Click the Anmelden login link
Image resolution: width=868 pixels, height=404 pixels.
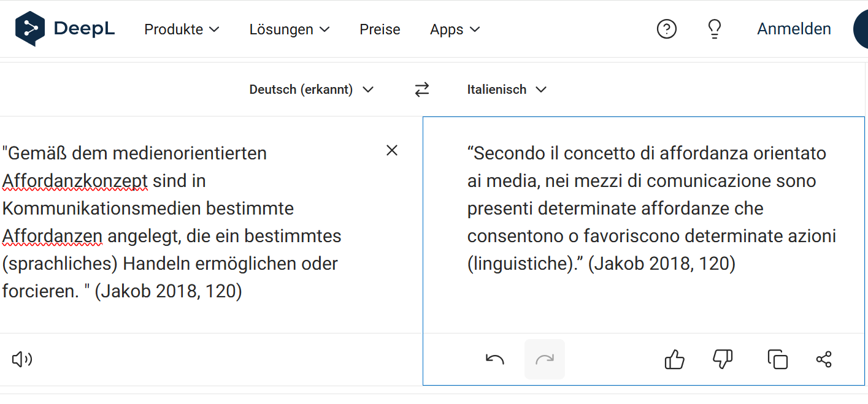[x=794, y=29]
